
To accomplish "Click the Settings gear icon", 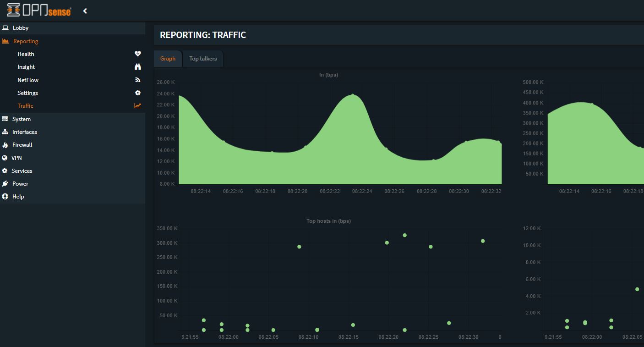I will coord(137,93).
